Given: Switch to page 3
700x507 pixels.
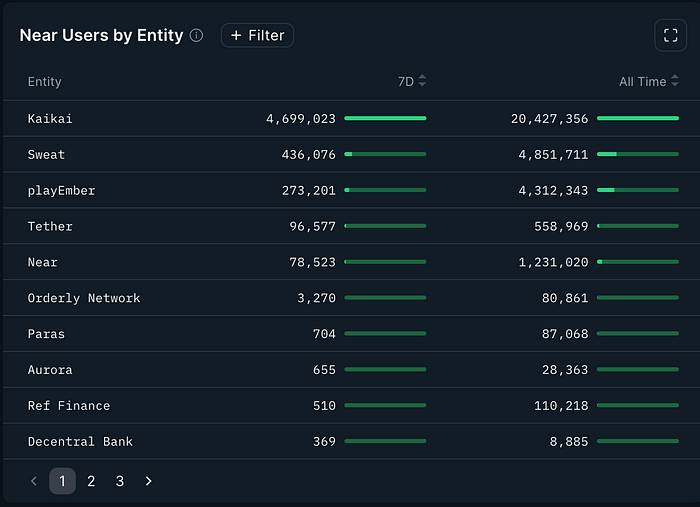Looking at the screenshot, I should pos(120,481).
